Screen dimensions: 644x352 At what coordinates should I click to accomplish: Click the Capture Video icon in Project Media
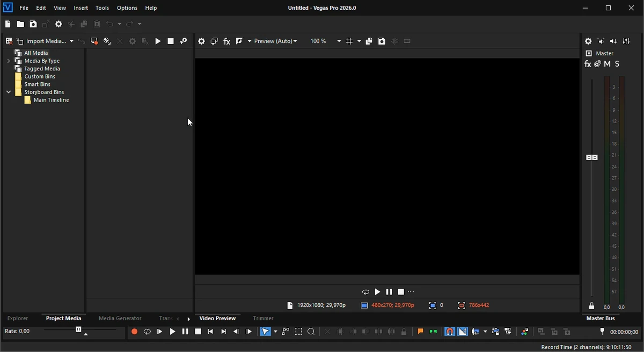coord(94,41)
